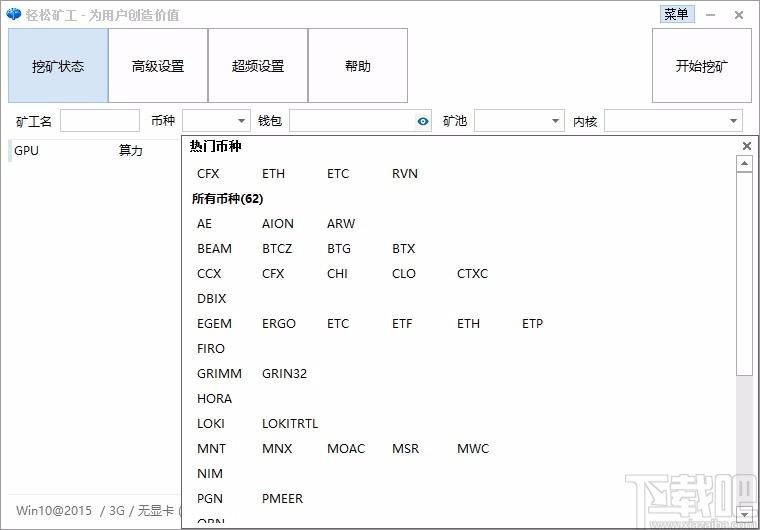Open 超频设置 tab
760x530 pixels.
point(258,65)
